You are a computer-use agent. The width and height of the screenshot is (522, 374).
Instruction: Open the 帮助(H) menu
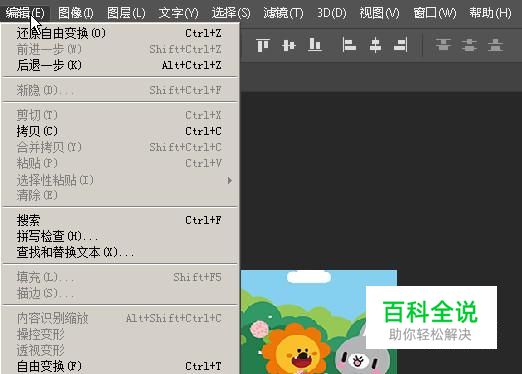[490, 13]
